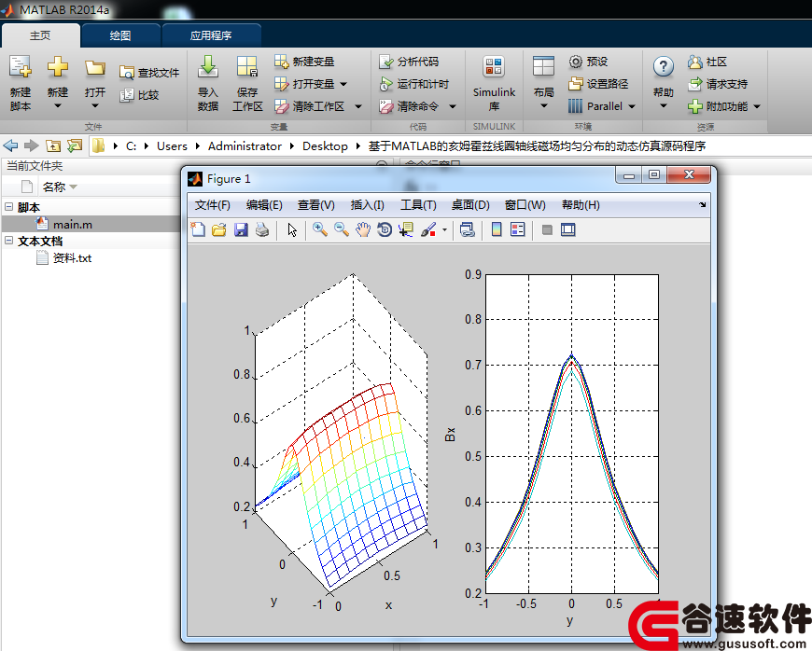
Task: Create a new script with 新建脚本
Action: click(x=21, y=83)
